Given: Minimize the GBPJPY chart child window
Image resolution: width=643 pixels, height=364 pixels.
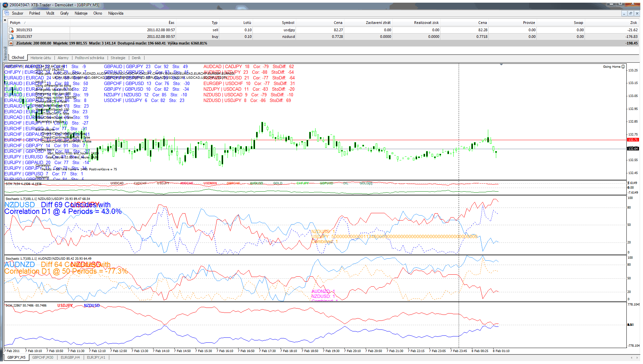Looking at the screenshot, I should (624, 13).
